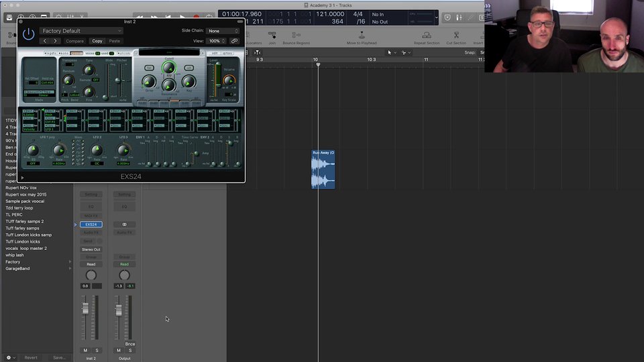Click the Bnce bounce button

click(130, 344)
